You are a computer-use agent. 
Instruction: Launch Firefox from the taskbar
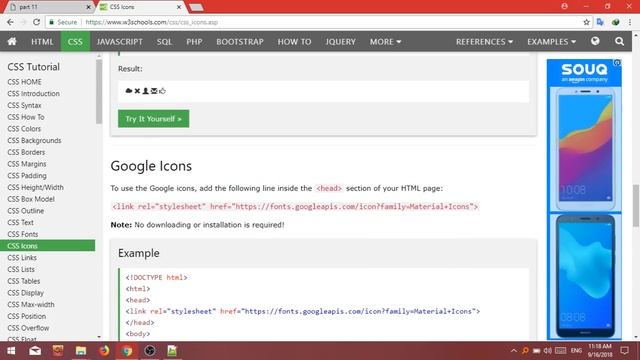104,351
